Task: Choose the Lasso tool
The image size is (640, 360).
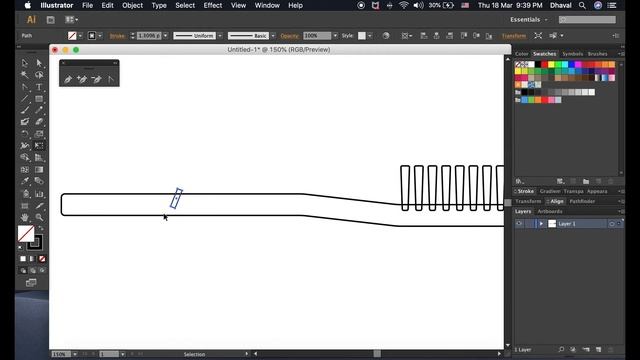Action: [39, 75]
